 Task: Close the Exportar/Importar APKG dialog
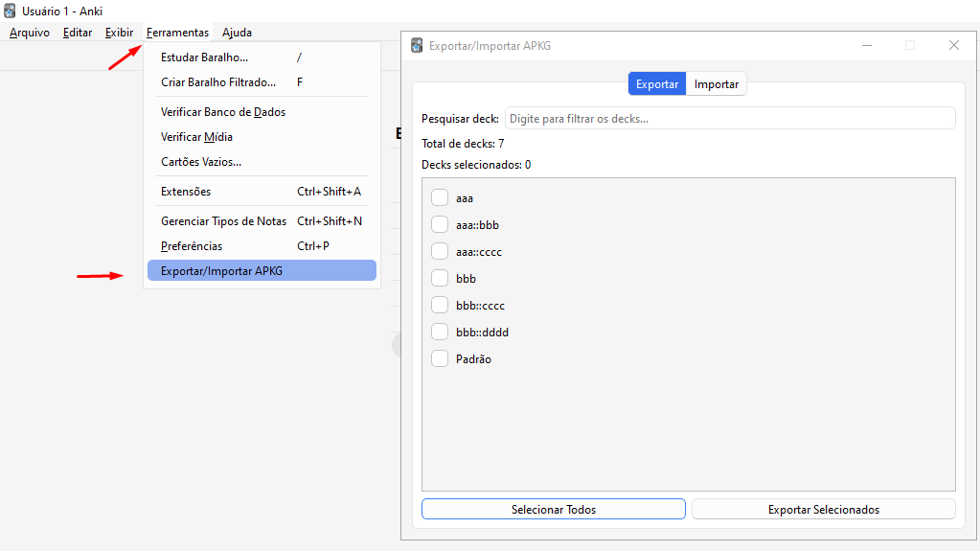click(x=953, y=45)
